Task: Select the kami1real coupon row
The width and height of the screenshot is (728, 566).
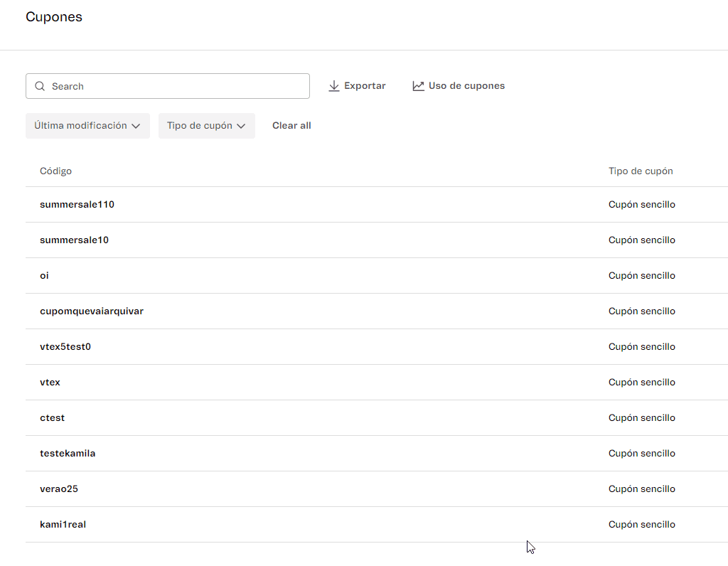Action: (x=63, y=525)
